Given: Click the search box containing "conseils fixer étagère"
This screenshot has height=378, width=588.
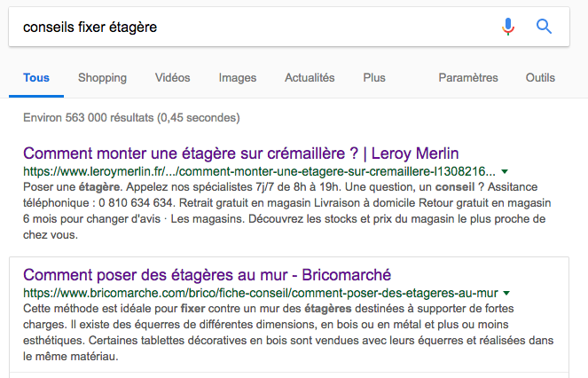Looking at the screenshot, I should (248, 27).
